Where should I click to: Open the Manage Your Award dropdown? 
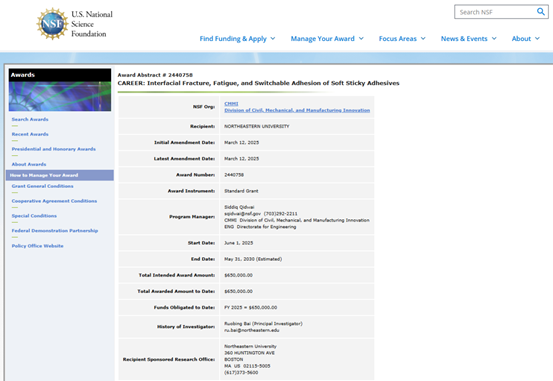pyautogui.click(x=327, y=38)
